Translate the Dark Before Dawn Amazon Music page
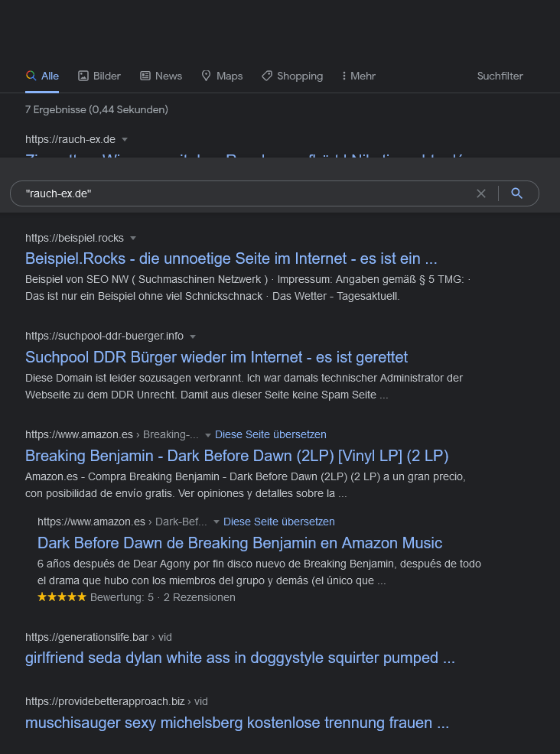 279,522
